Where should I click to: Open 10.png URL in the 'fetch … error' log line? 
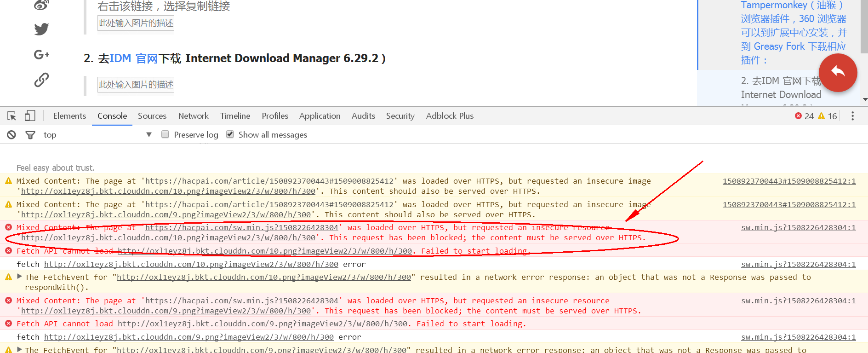191,265
